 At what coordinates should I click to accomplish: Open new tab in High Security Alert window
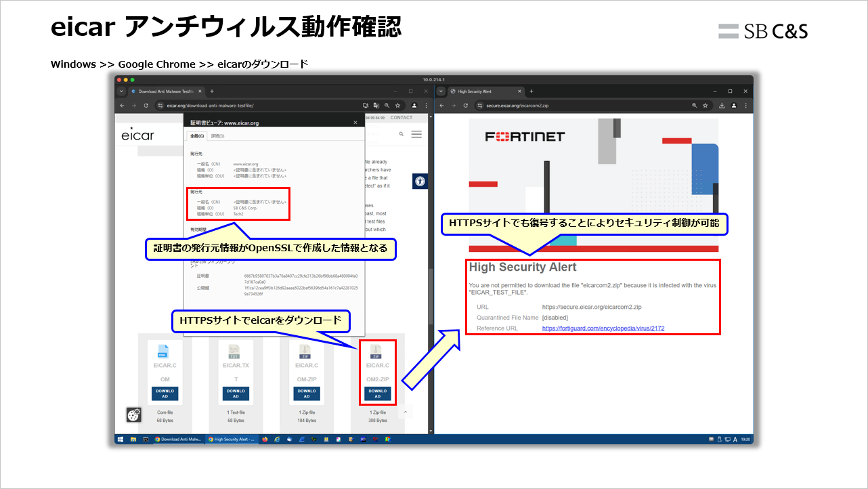click(531, 91)
